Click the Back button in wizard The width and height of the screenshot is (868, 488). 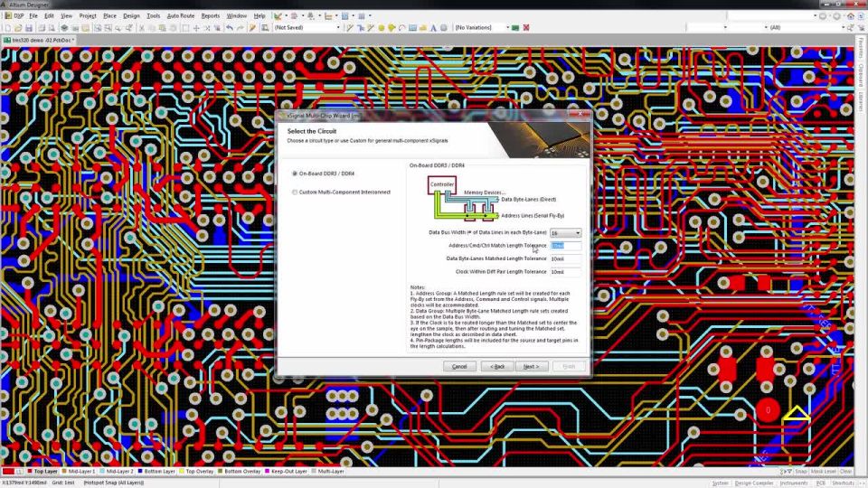[x=497, y=366]
